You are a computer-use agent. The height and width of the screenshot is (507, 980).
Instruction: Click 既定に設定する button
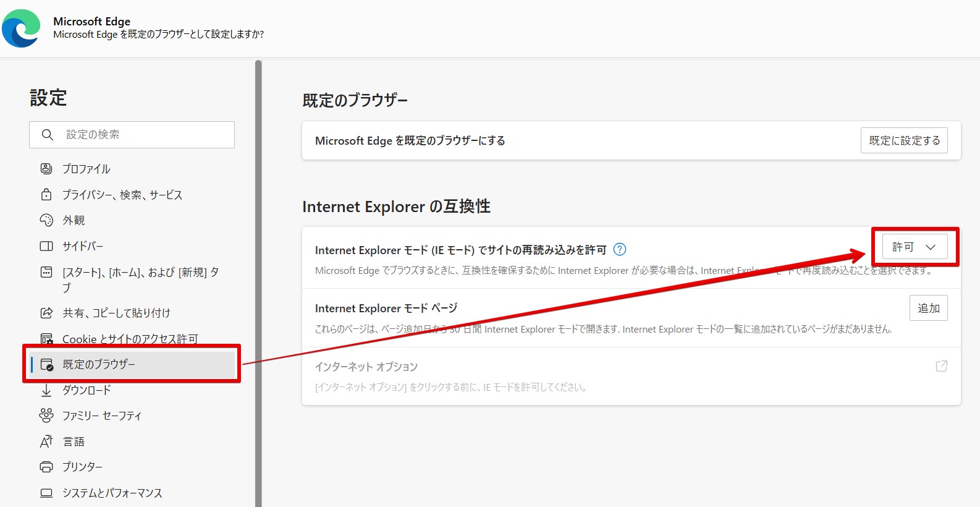[904, 140]
